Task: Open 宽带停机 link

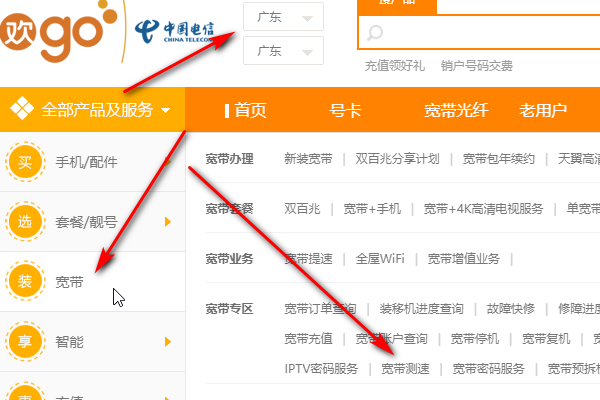Action: [x=474, y=339]
